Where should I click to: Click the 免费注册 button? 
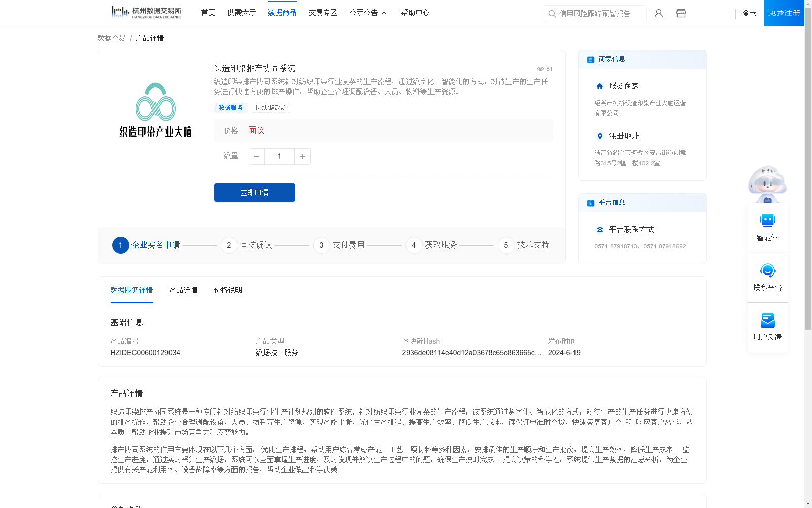click(x=784, y=13)
